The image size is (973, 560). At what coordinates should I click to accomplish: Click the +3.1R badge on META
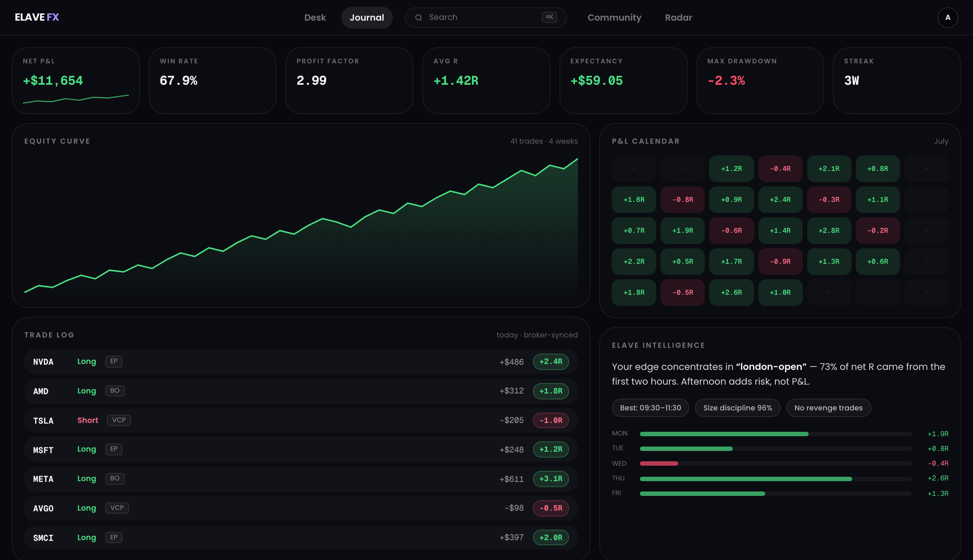[551, 479]
